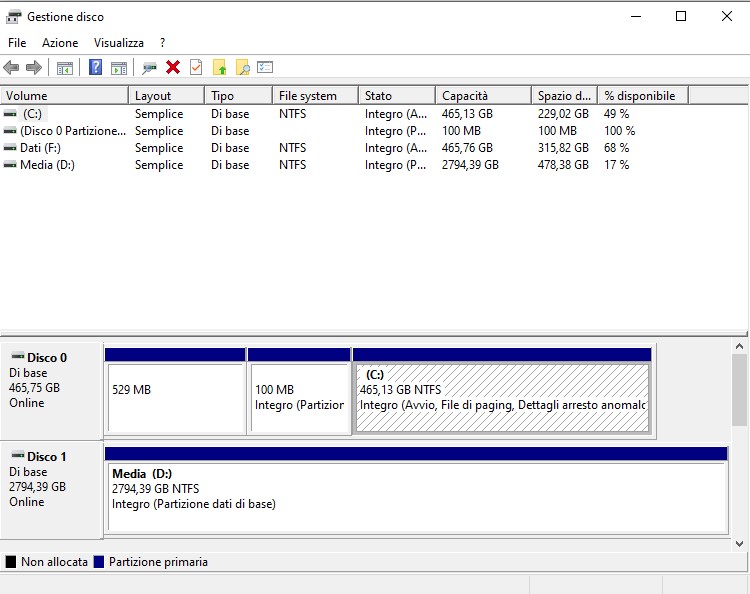
Task: Click the Gestione disco title bar icon
Action: pyautogui.click(x=13, y=17)
